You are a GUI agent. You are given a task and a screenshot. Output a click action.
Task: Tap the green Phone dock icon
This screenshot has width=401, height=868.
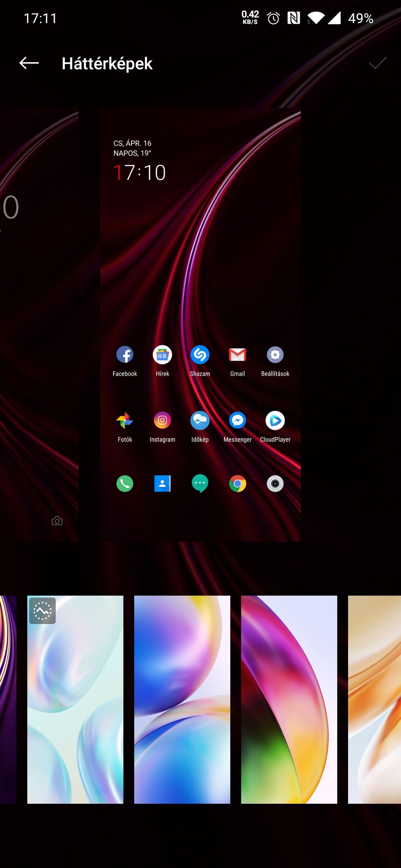tap(125, 484)
